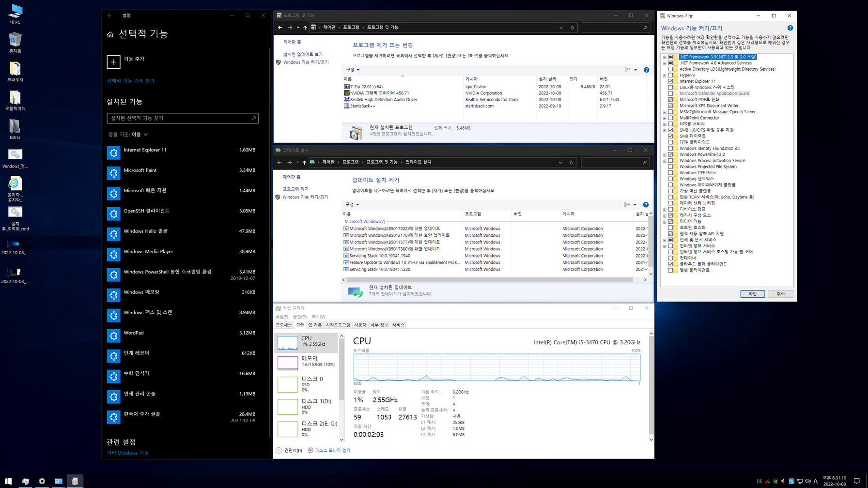Click the Windows Media Player feature icon
Image resolution: width=868 pixels, height=488 pixels.
tap(113, 254)
